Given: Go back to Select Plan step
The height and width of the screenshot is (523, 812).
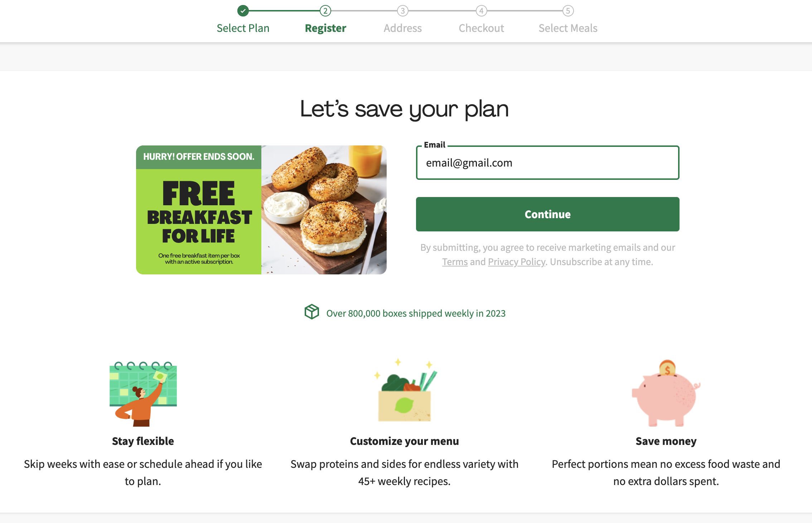Looking at the screenshot, I should 243,28.
